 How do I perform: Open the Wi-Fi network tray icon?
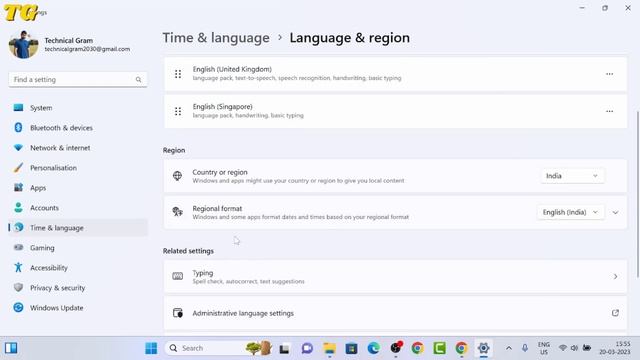(563, 348)
